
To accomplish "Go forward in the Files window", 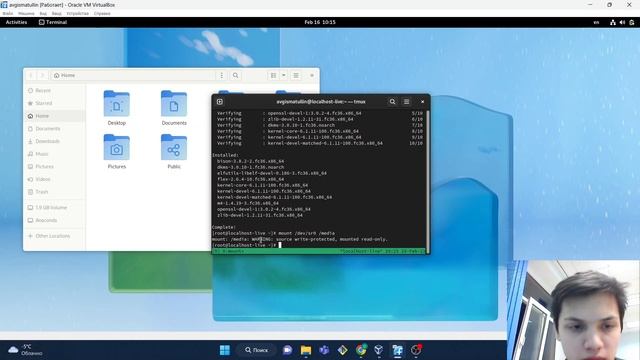I will [x=42, y=76].
